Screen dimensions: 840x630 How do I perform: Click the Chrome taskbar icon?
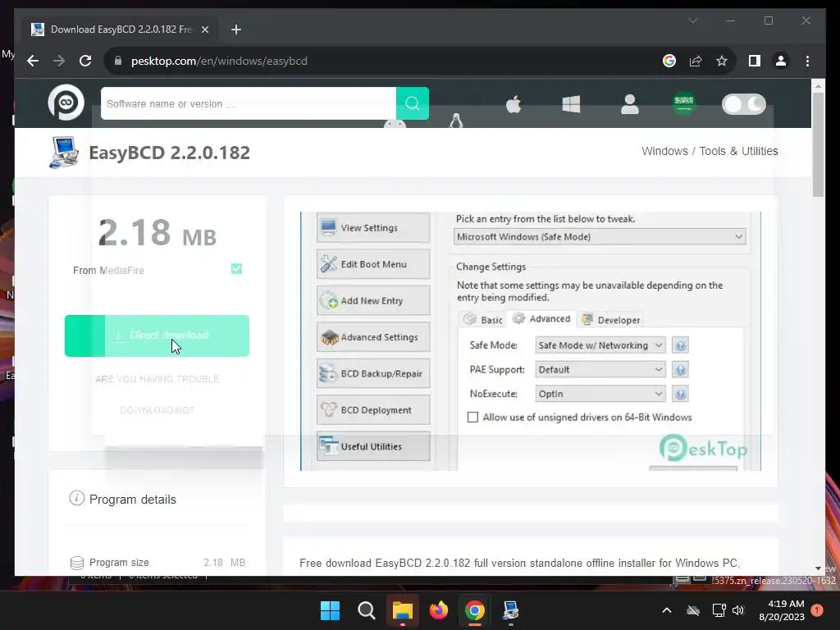(x=475, y=610)
